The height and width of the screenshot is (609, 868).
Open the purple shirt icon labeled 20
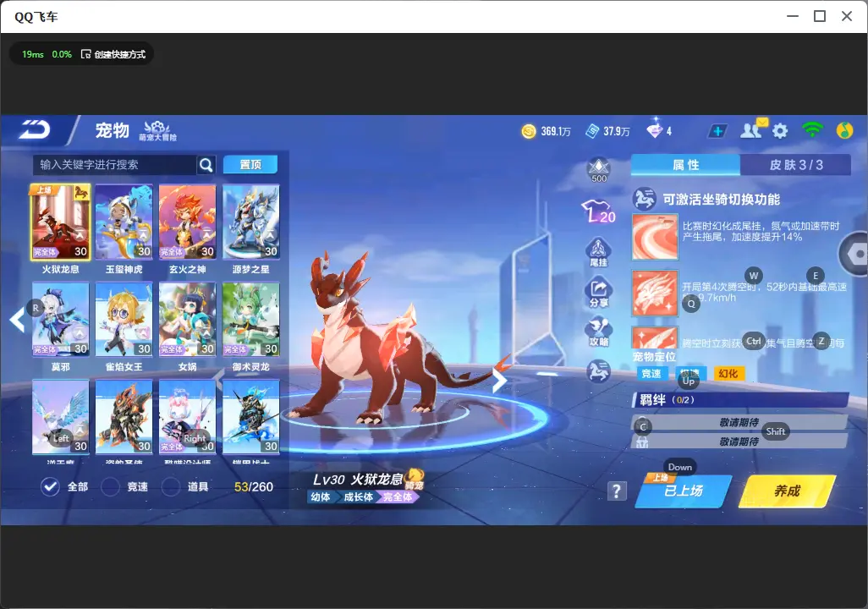pos(598,211)
